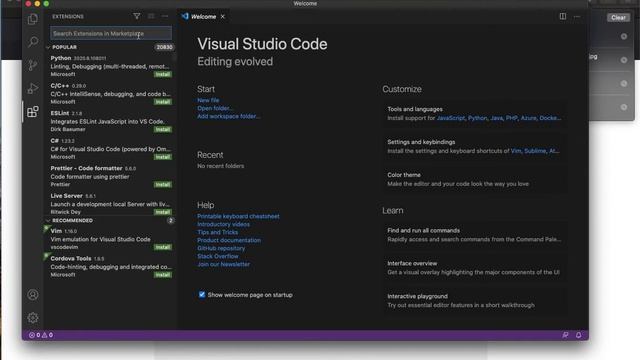Image resolution: width=640 pixels, height=360 pixels.
Task: Close the Welcome tab
Action: click(223, 16)
